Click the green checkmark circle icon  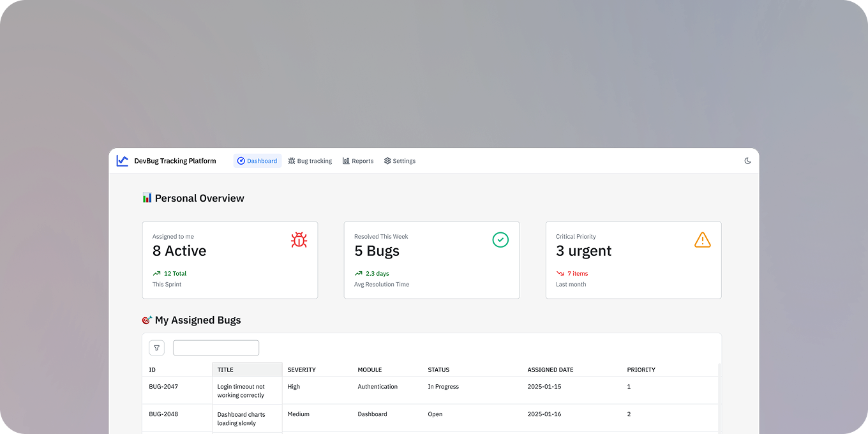click(x=500, y=240)
